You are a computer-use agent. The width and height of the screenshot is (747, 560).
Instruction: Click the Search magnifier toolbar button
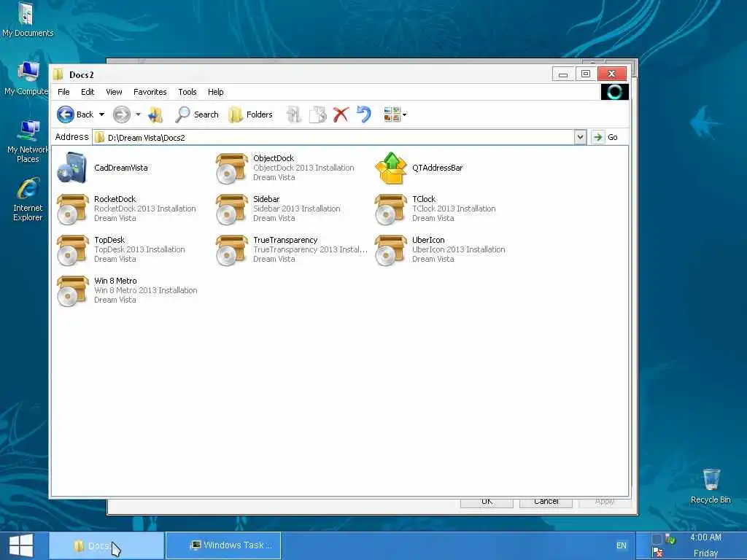click(x=197, y=114)
